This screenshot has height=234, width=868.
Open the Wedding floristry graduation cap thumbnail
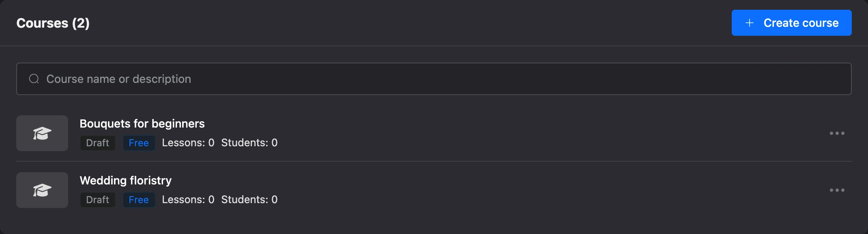[x=42, y=190]
